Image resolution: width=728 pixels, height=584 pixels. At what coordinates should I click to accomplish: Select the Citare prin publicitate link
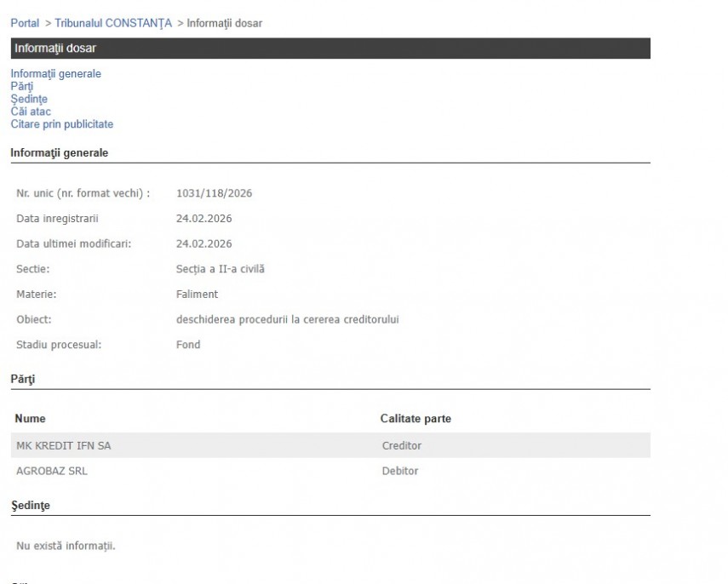pyautogui.click(x=61, y=124)
